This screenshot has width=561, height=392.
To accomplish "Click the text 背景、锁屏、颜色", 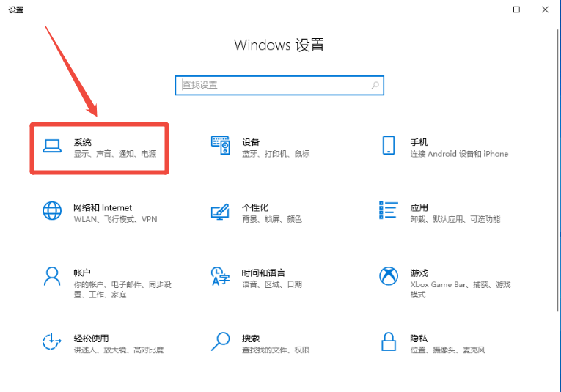I will [x=272, y=219].
